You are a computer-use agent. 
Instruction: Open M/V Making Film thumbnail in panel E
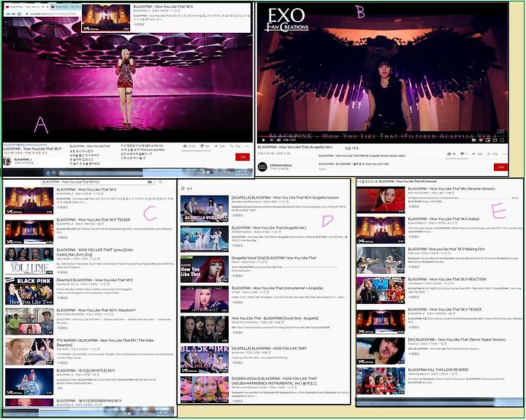[381, 261]
